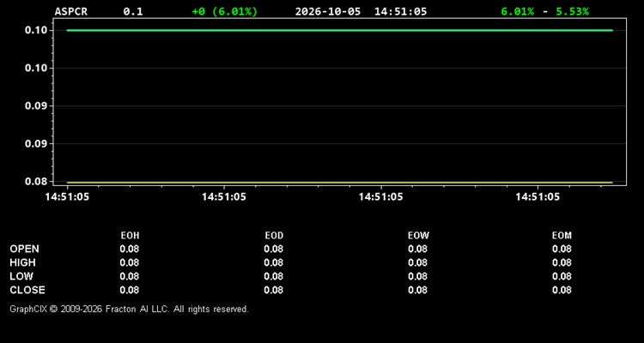Select the EOM value in the OPEN row
This screenshot has width=644, height=343.
tap(562, 249)
